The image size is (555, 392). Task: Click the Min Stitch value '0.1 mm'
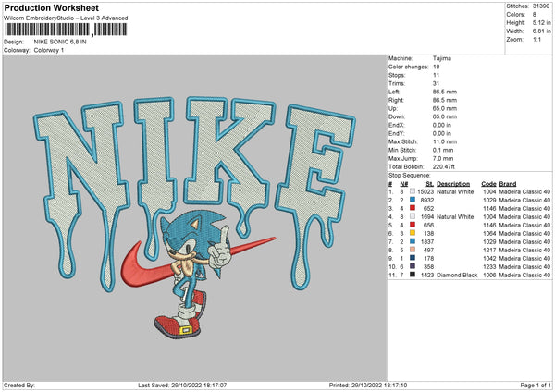(x=443, y=150)
